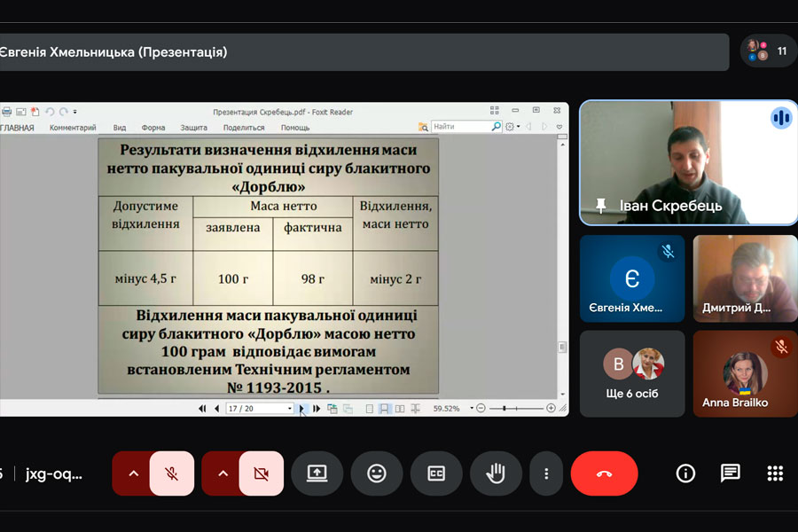
Task: Click the advanced search folder icon
Action: 423,127
